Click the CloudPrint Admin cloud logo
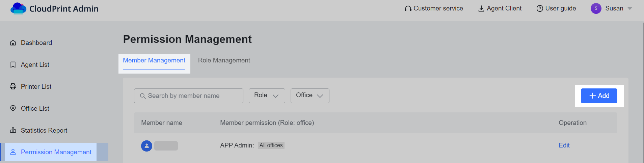The width and height of the screenshot is (644, 163). (x=18, y=8)
